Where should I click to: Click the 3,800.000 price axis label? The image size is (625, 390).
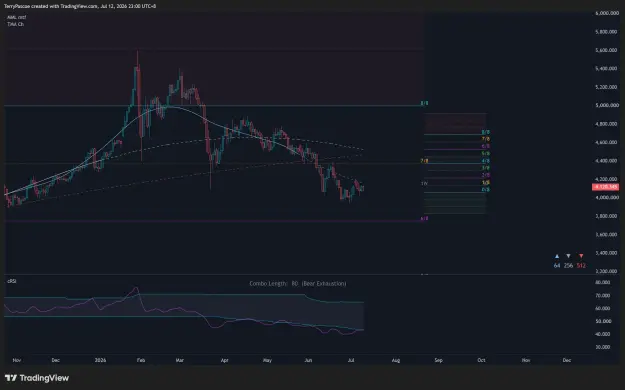point(606,216)
